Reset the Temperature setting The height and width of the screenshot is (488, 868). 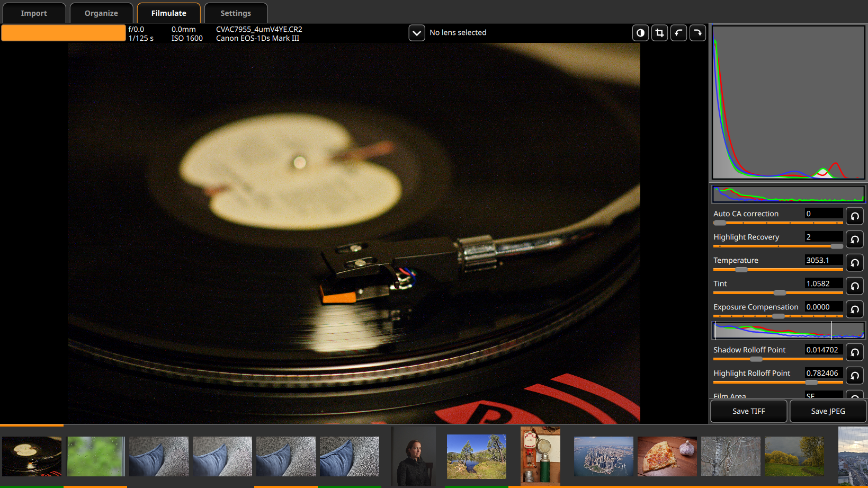point(855,263)
